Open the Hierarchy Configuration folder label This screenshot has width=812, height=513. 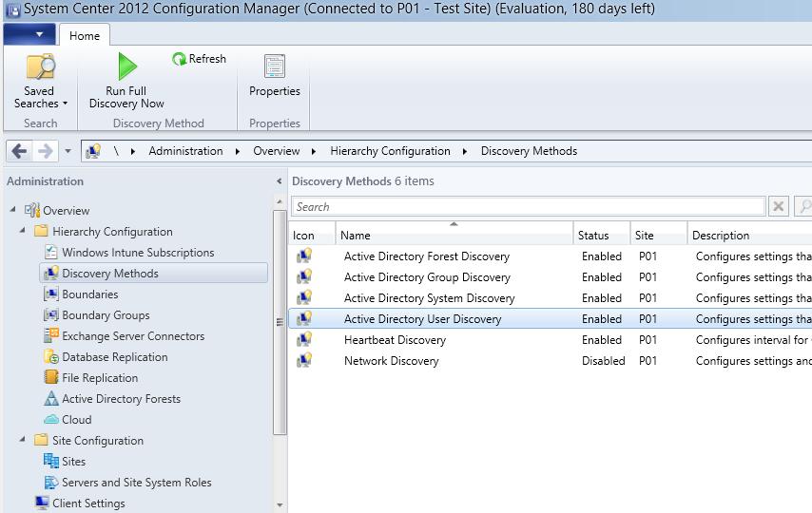tap(112, 232)
